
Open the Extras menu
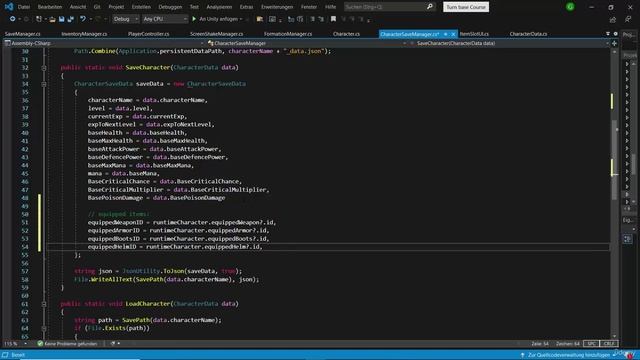246,7
